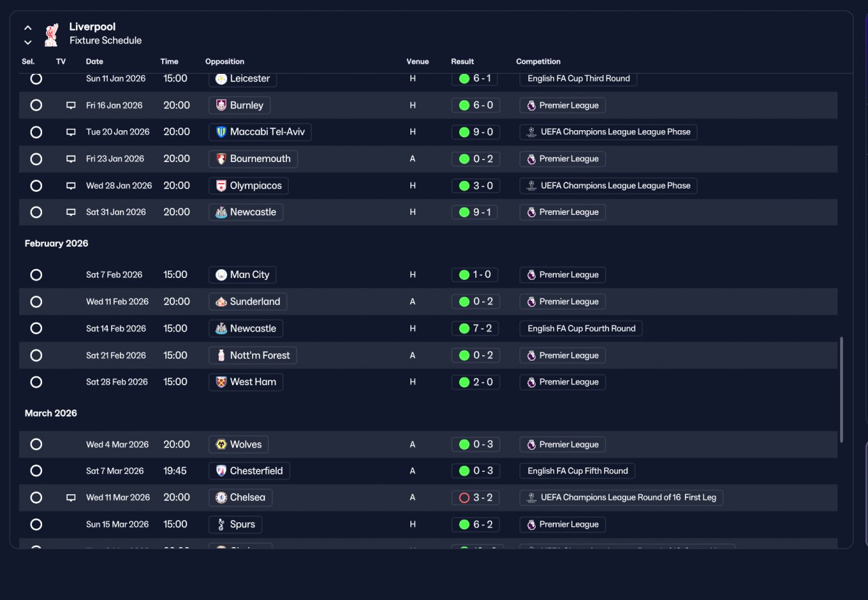Click Premier League logo in the Wolves row
Screen dimensions: 868x600
point(531,445)
